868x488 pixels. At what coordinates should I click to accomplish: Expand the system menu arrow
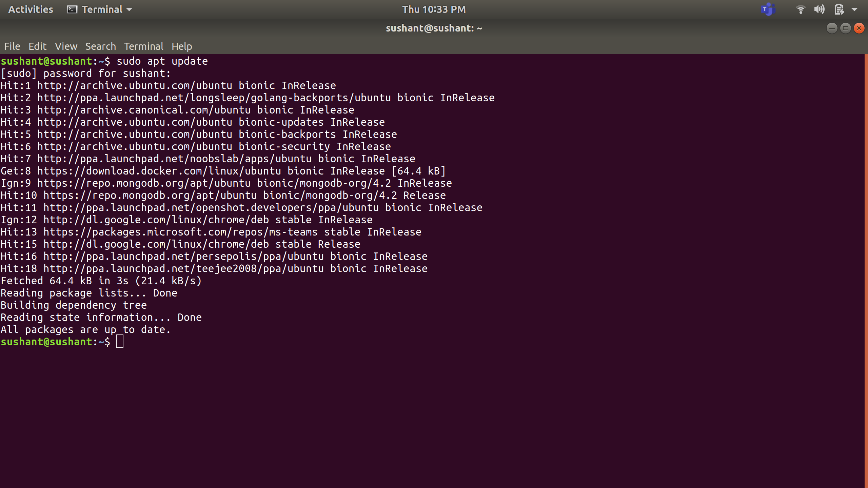point(854,9)
